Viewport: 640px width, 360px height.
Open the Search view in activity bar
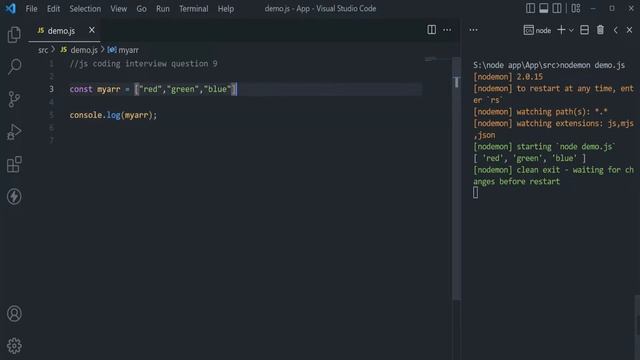[14, 67]
